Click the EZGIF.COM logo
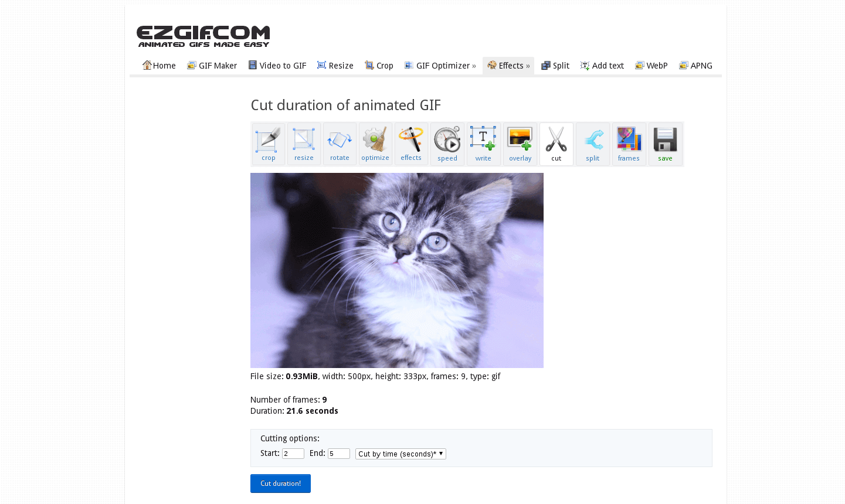This screenshot has width=845, height=504. click(203, 36)
